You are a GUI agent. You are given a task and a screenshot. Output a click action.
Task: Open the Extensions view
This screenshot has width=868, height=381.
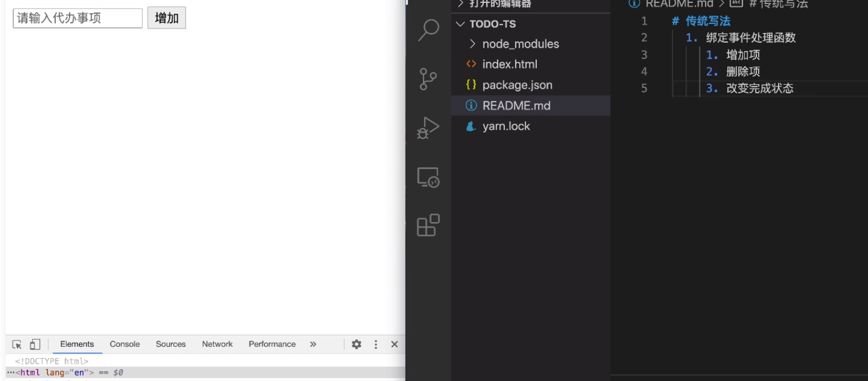click(427, 226)
